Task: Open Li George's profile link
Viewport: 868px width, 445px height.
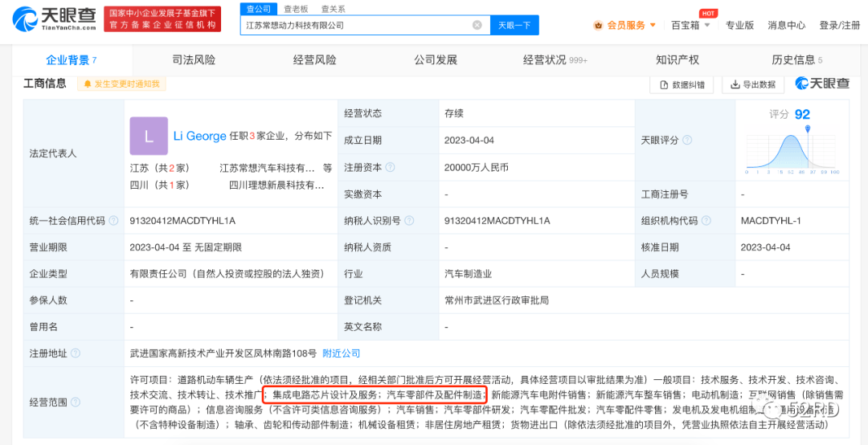Action: pos(200,137)
